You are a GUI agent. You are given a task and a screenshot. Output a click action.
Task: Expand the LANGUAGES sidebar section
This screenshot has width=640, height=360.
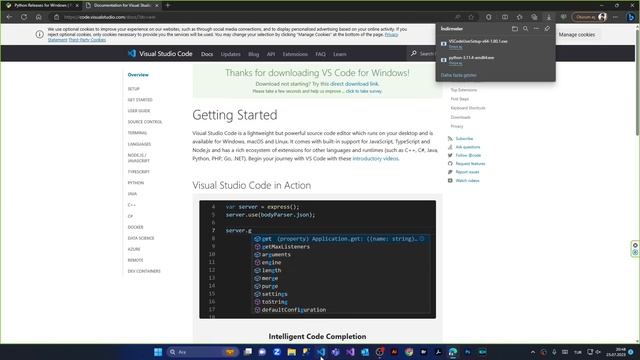(139, 144)
